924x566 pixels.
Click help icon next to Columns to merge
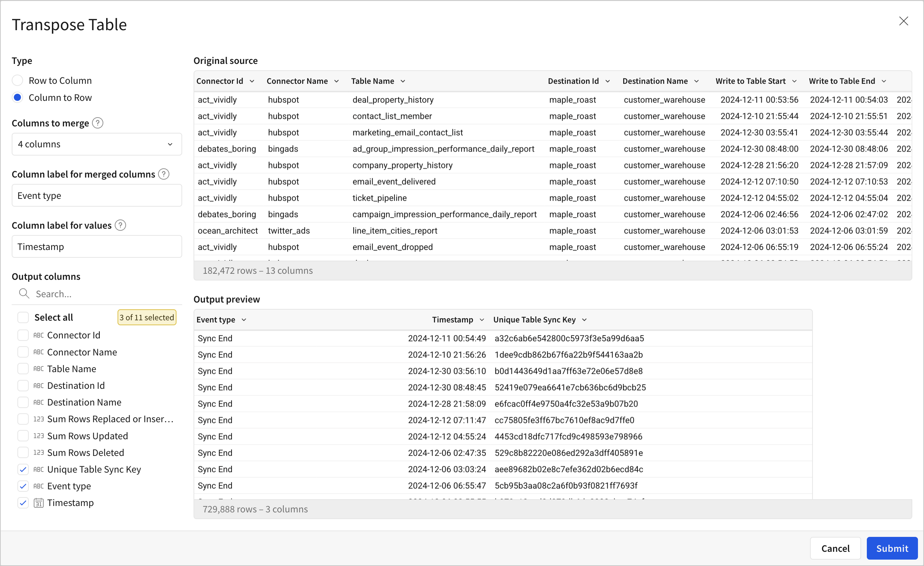click(x=98, y=123)
